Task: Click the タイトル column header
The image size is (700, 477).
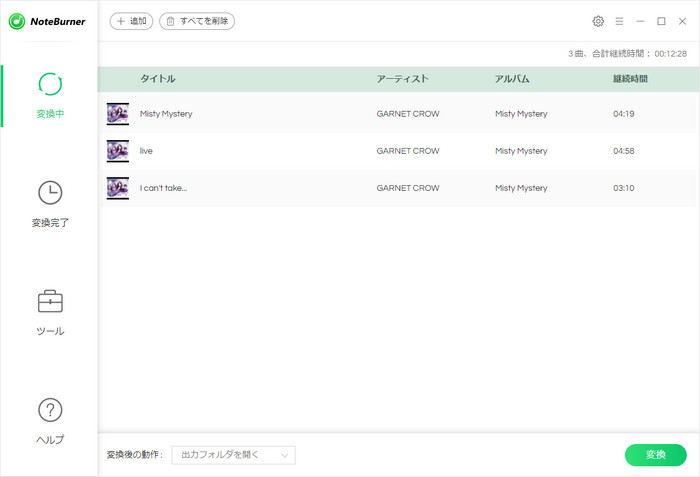Action: tap(158, 79)
